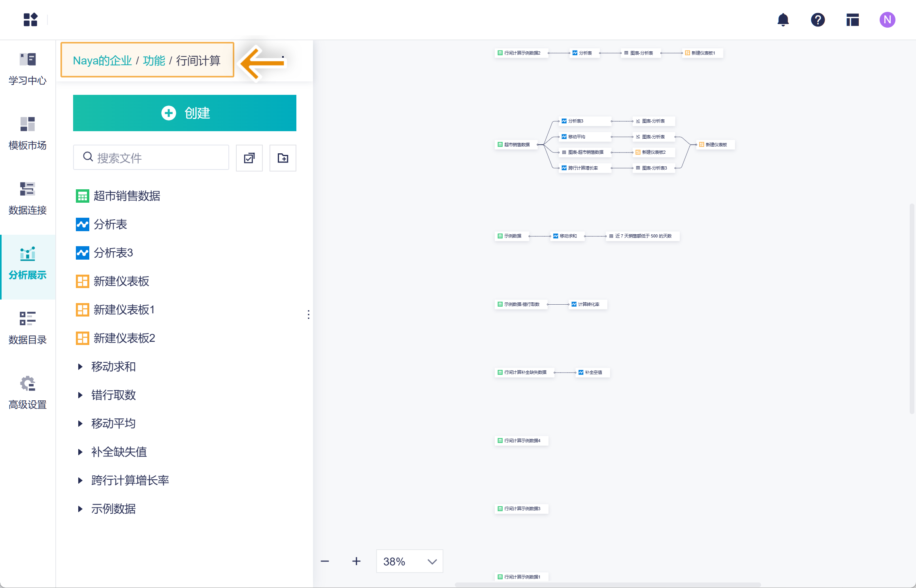The height and width of the screenshot is (588, 916).
Task: Switch to 学习中心 section
Action: tap(28, 69)
